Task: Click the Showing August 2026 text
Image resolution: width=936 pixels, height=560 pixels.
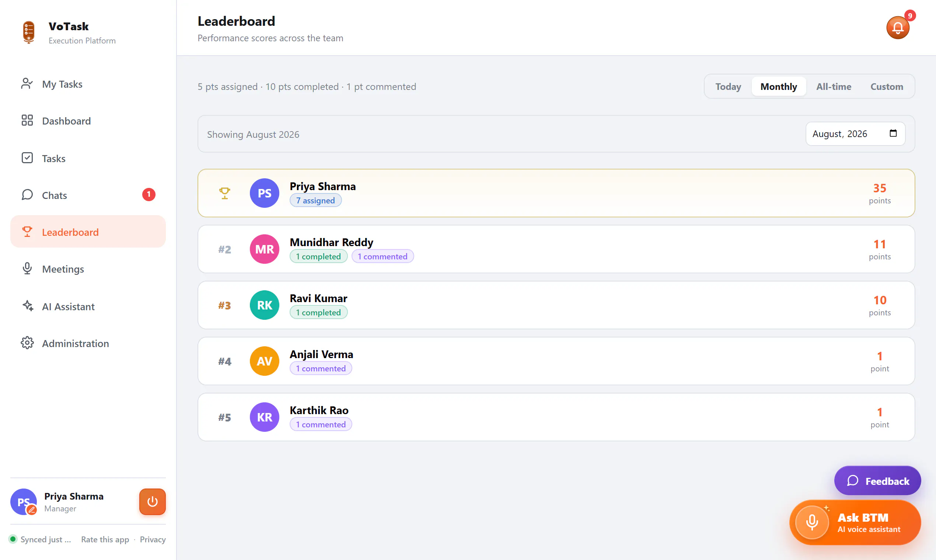Action: coord(253,134)
